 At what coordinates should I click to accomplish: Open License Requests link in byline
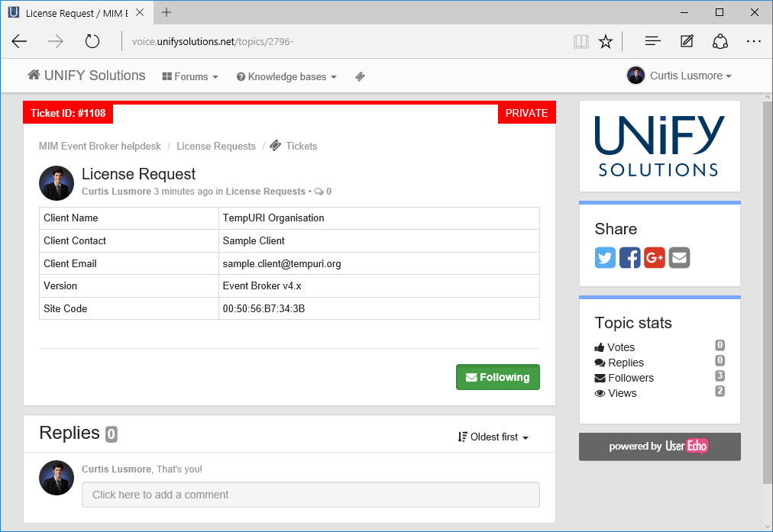tap(266, 191)
